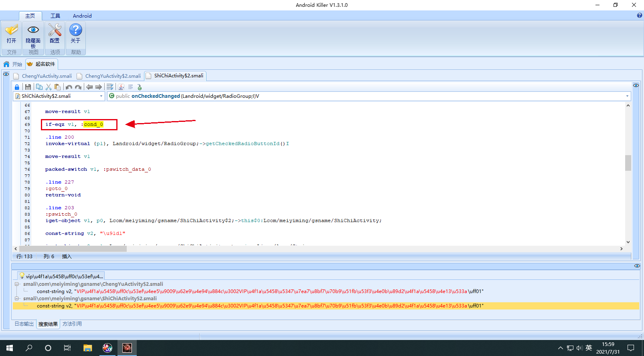The width and height of the screenshot is (644, 356).
Task: Toggle the lock read-only icon in editor toolbar
Action: (x=17, y=87)
